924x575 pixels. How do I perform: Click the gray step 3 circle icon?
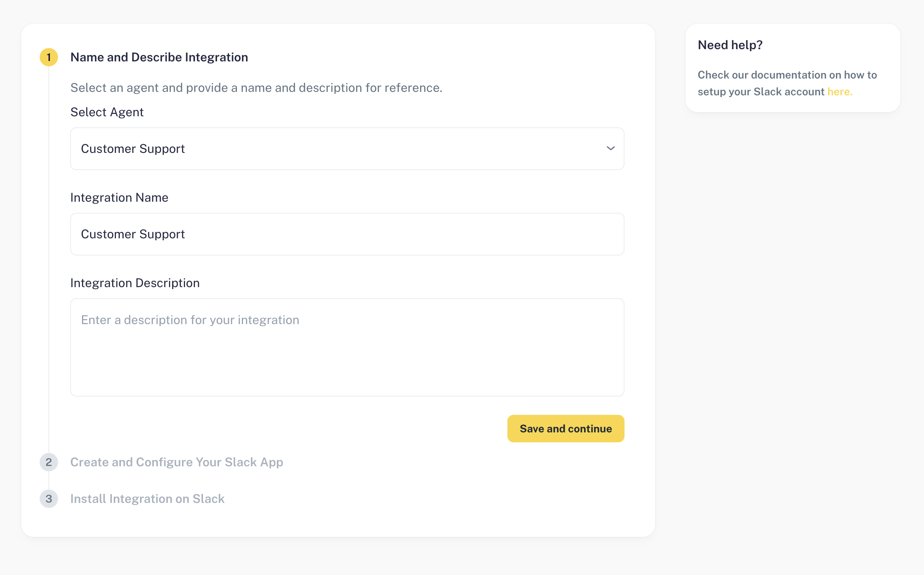pos(49,499)
